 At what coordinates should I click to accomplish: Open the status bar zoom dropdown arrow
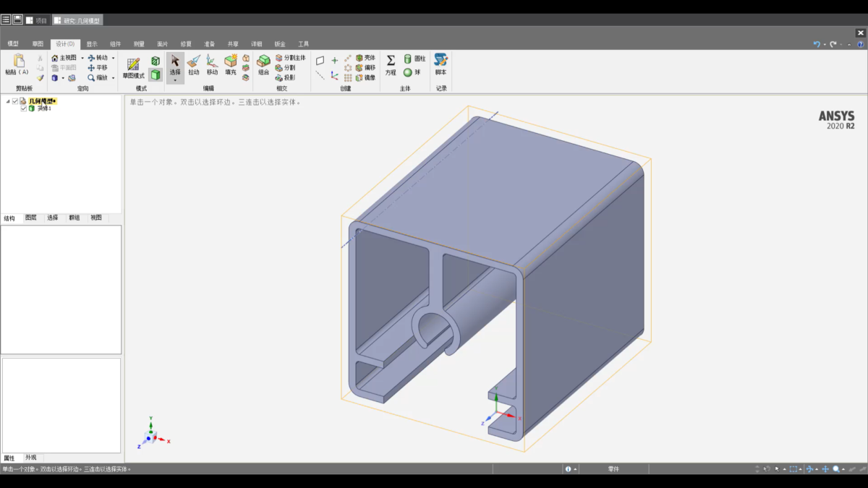[843, 469]
